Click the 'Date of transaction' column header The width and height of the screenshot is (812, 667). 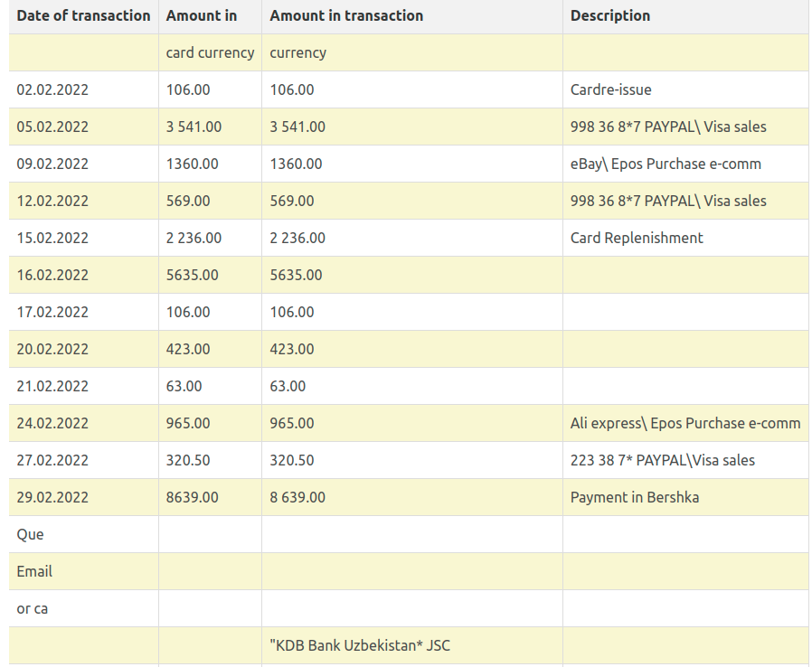point(83,15)
